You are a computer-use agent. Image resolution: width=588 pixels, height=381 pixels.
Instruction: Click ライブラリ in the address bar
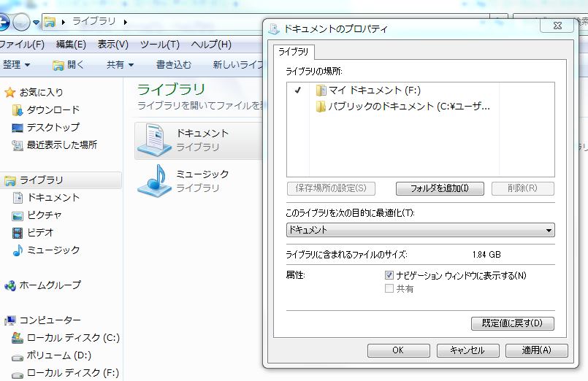pyautogui.click(x=93, y=21)
